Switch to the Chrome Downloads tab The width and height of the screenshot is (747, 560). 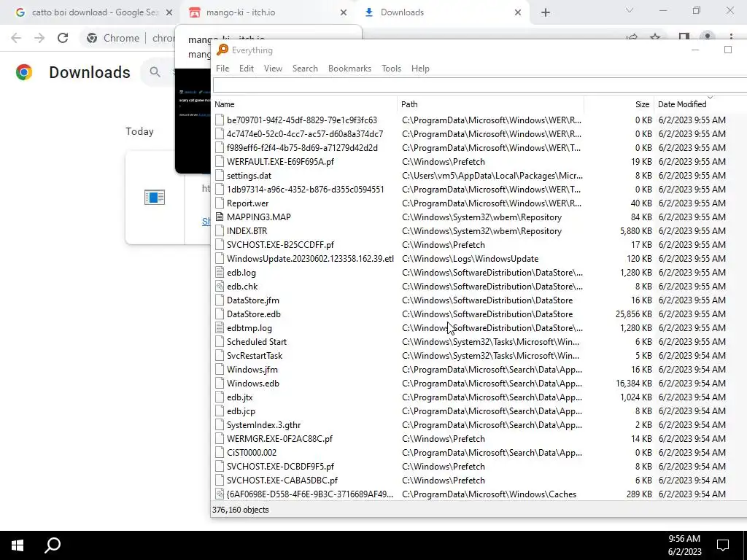441,12
